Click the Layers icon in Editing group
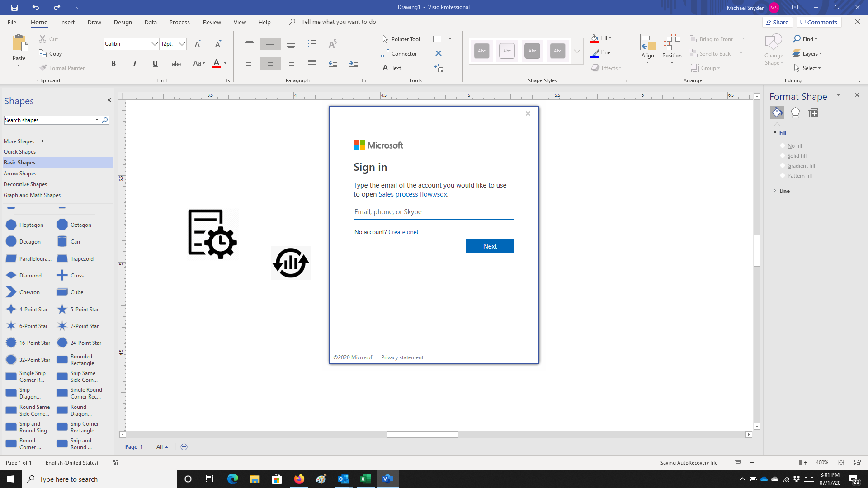This screenshot has width=868, height=488. click(x=807, y=53)
